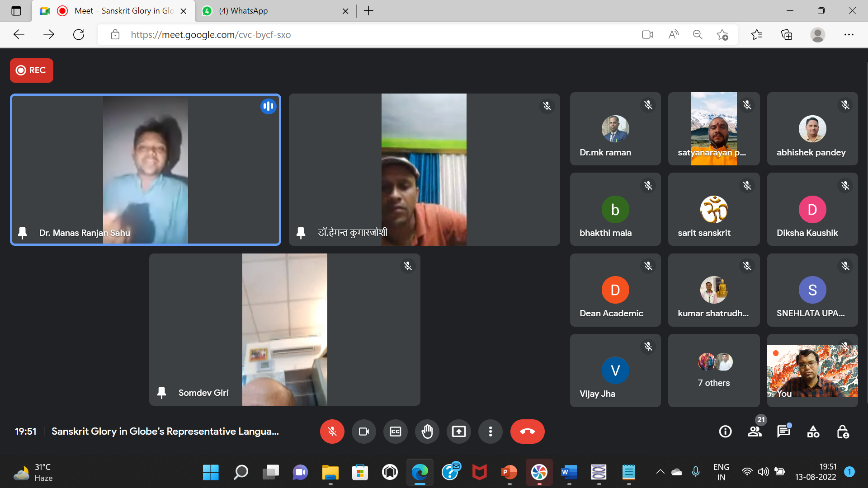Screen dimensions: 868x488
Task: Open the chat messages panel
Action: [783, 432]
